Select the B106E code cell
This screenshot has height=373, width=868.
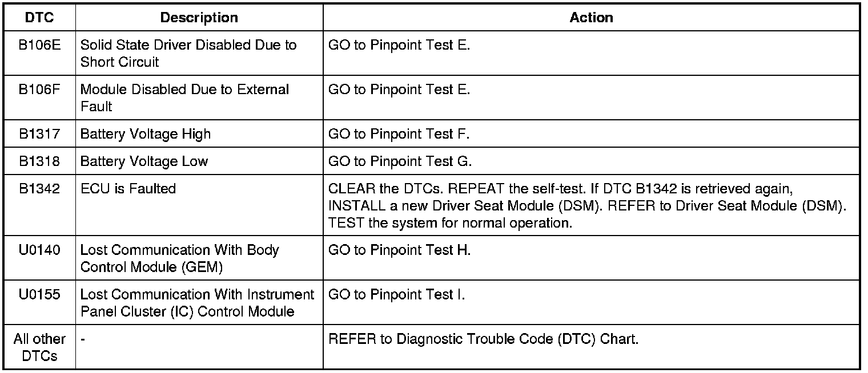click(39, 46)
